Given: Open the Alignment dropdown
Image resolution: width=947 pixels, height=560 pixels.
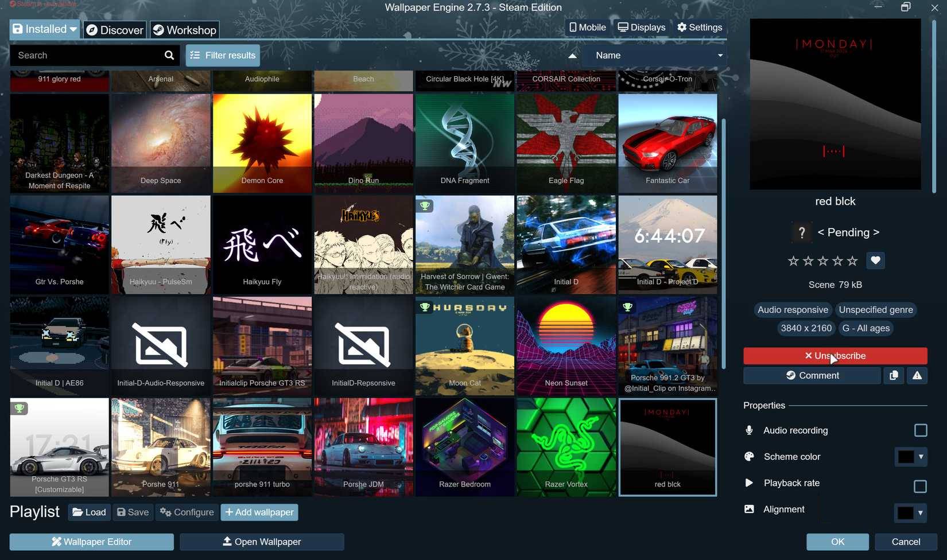Looking at the screenshot, I should (910, 512).
